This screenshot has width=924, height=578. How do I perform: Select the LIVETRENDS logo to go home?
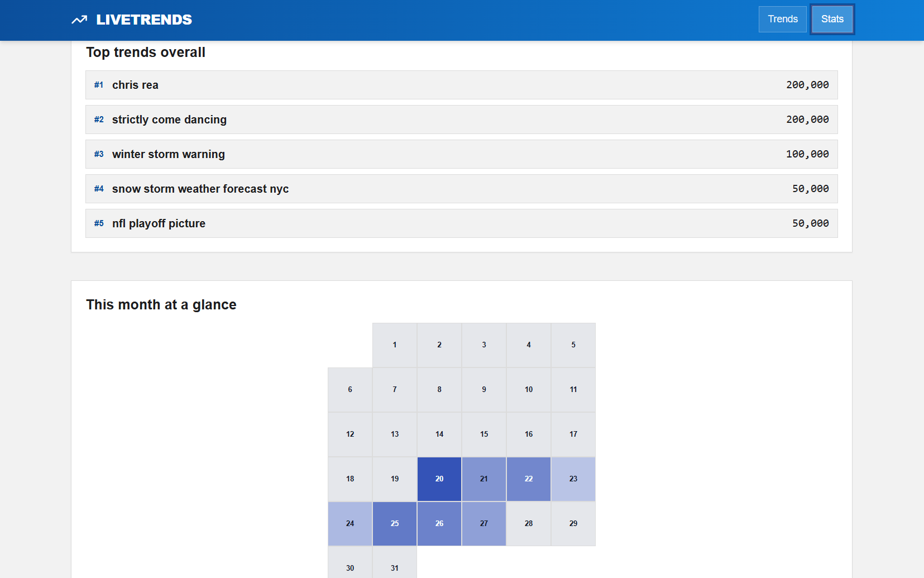click(x=143, y=20)
